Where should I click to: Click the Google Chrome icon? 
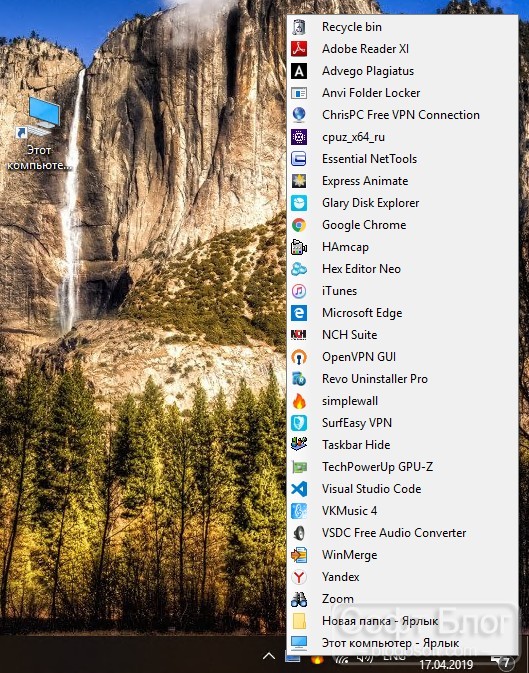[x=299, y=225]
